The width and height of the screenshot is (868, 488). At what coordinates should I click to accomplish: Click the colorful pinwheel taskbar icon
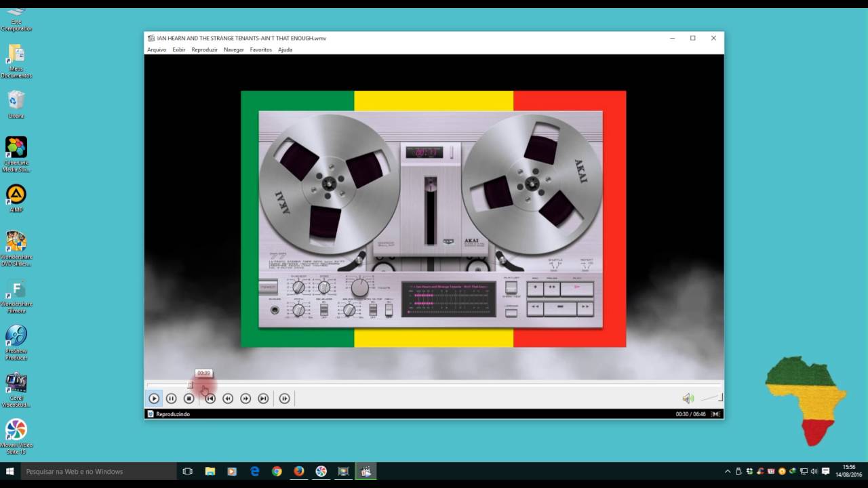point(321,471)
